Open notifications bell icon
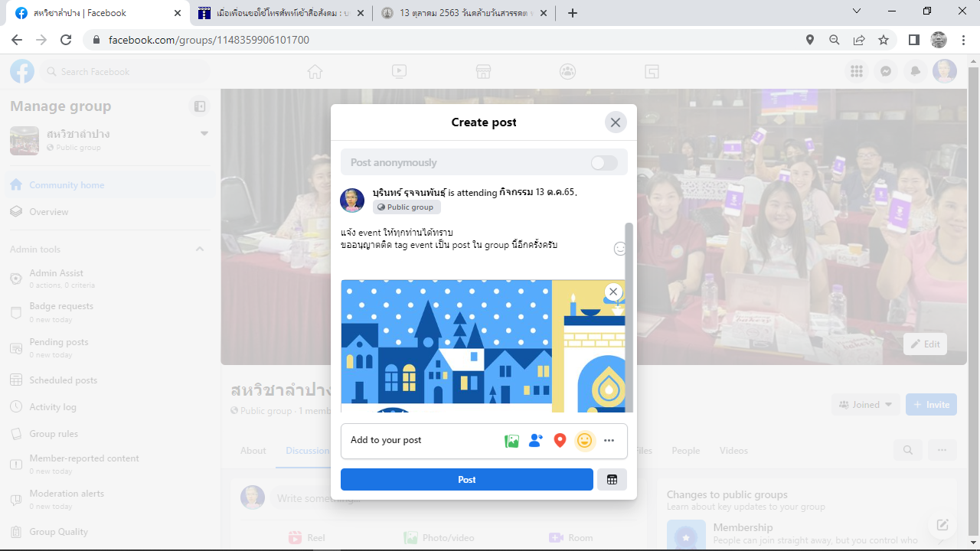Screen dimensions: 980x551 tap(915, 71)
